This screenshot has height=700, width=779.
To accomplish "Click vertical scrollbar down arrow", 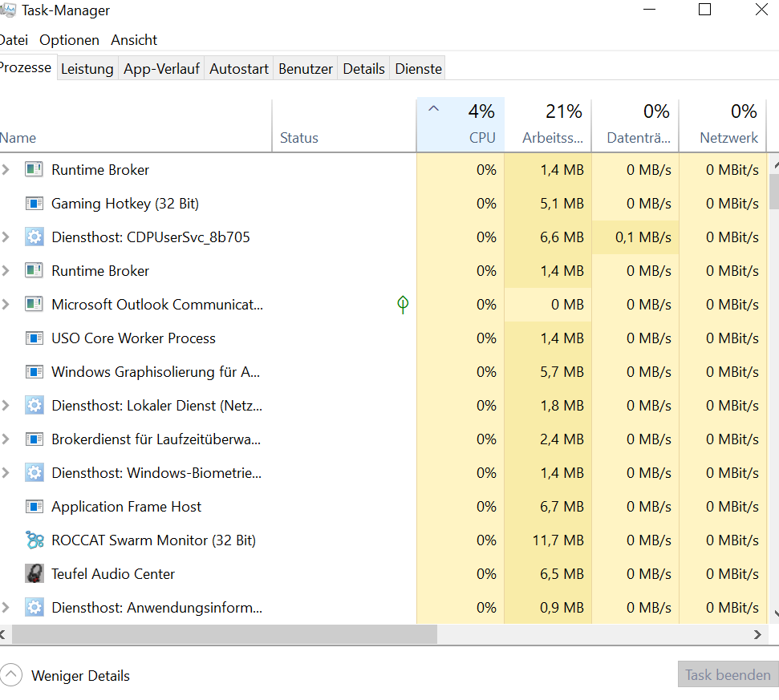I will point(776,613).
